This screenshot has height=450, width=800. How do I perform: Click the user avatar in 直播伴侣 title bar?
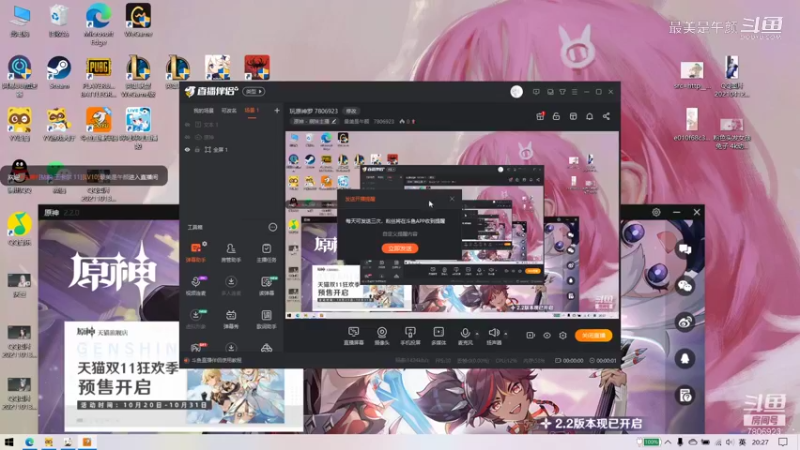516,92
